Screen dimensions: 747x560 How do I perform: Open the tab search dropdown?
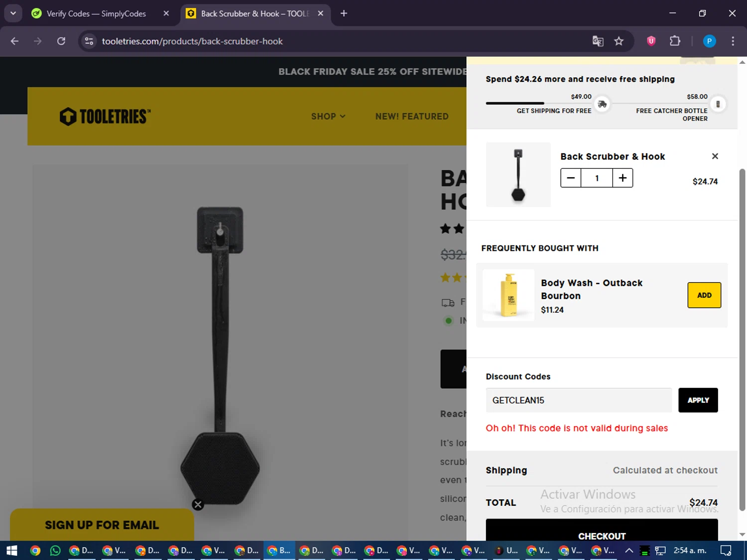[13, 13]
